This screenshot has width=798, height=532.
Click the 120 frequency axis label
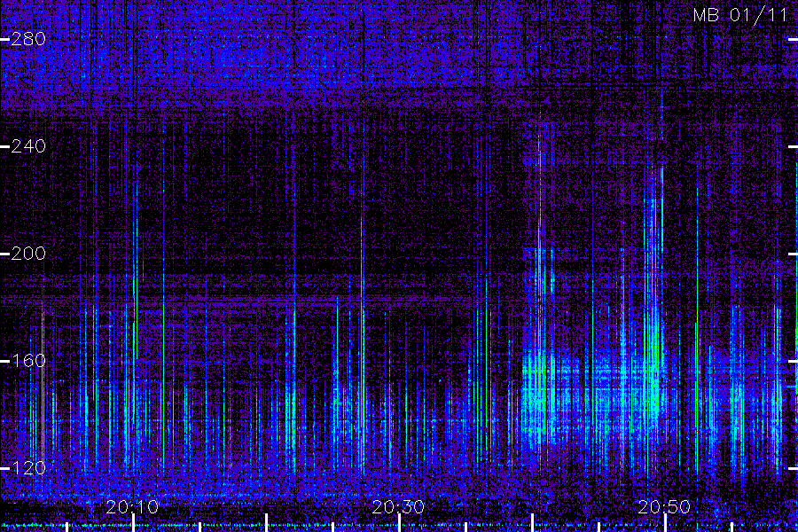tap(28, 468)
